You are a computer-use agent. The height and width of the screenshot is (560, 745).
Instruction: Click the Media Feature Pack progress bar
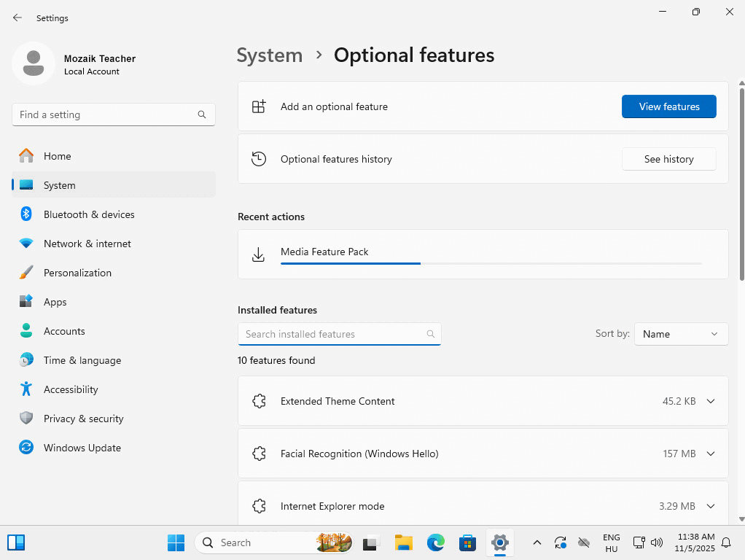tap(491, 263)
